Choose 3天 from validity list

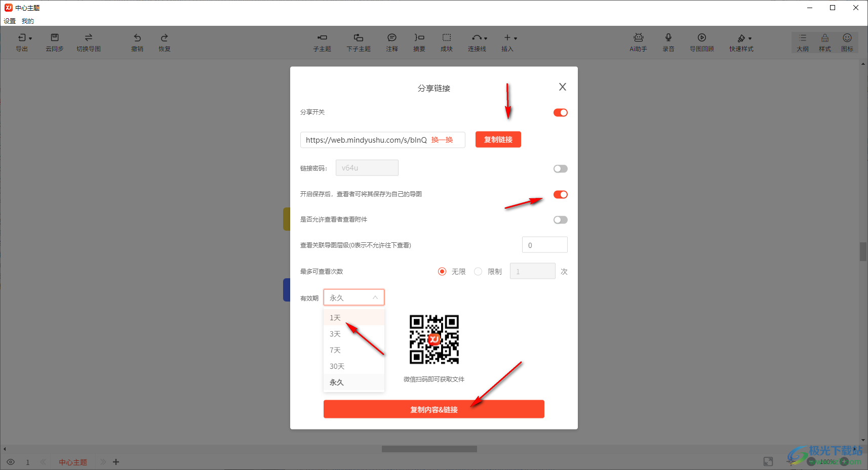[x=354, y=334]
